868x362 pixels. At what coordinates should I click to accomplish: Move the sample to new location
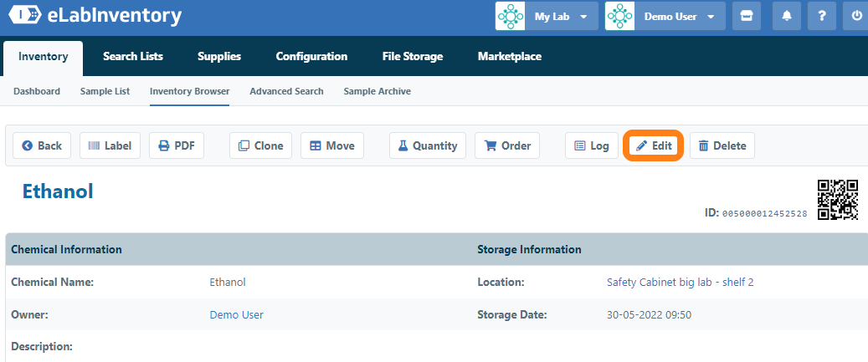(331, 145)
